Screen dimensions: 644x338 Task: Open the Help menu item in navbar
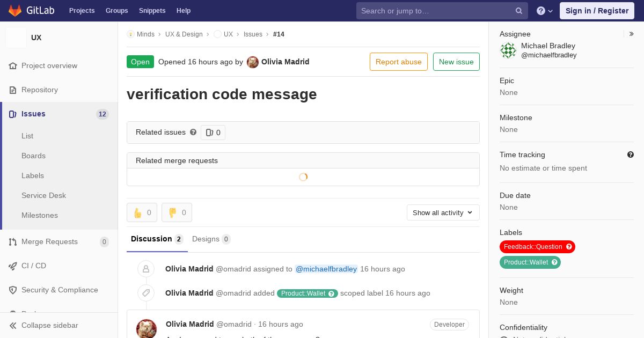[x=184, y=11]
